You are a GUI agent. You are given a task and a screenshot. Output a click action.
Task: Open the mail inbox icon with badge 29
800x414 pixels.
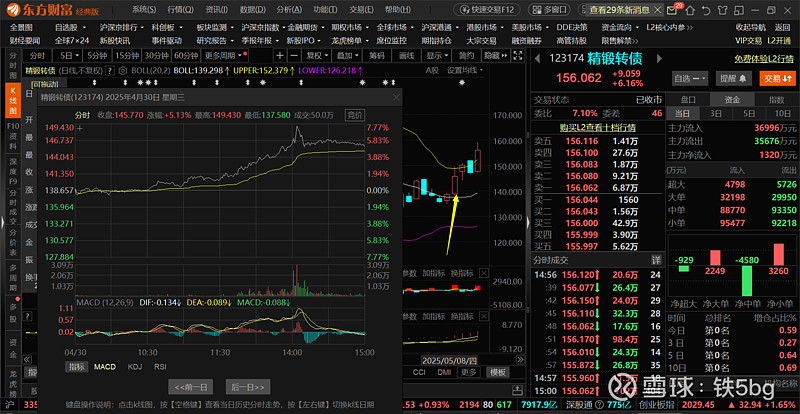(x=673, y=10)
